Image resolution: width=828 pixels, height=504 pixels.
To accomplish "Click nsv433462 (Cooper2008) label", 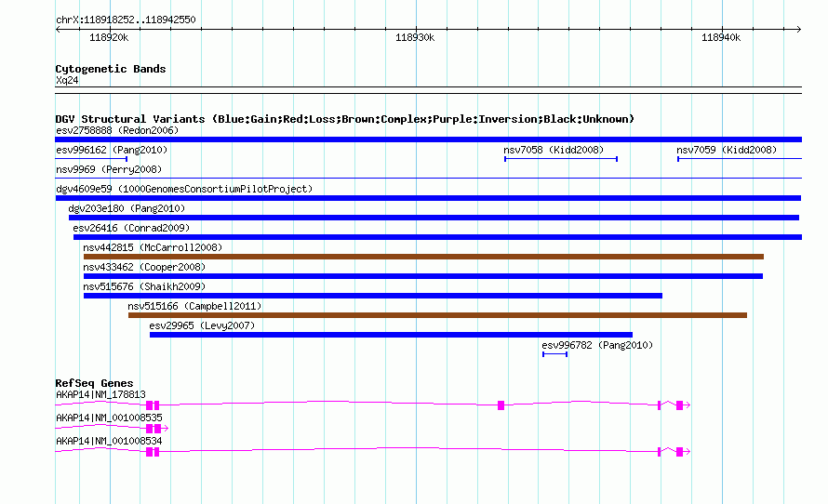I will point(144,267).
